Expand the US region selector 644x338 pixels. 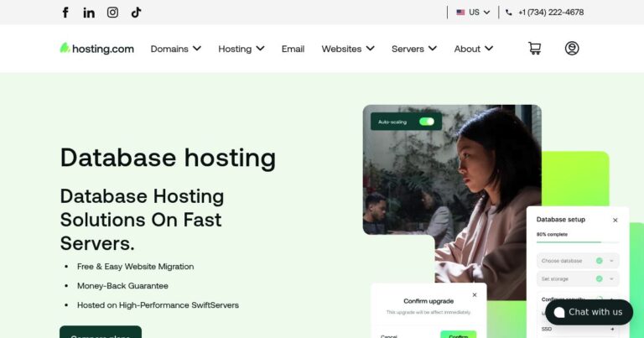click(474, 13)
